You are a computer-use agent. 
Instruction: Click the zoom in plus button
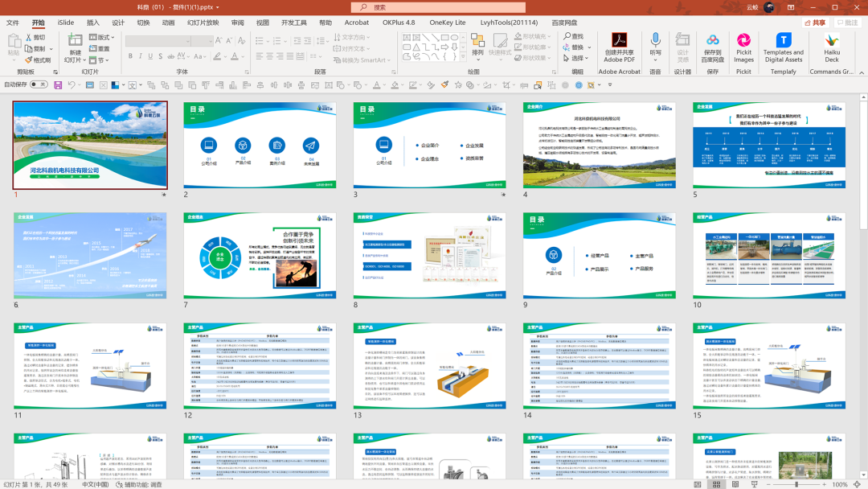(x=825, y=484)
